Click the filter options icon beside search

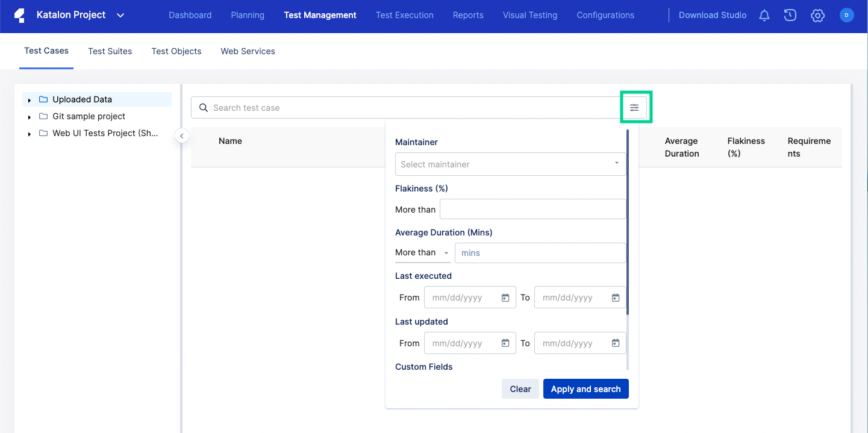click(x=634, y=108)
